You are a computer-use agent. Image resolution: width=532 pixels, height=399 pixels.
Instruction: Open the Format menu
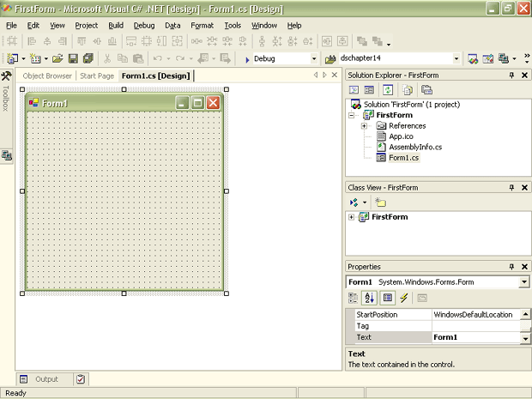click(x=202, y=26)
